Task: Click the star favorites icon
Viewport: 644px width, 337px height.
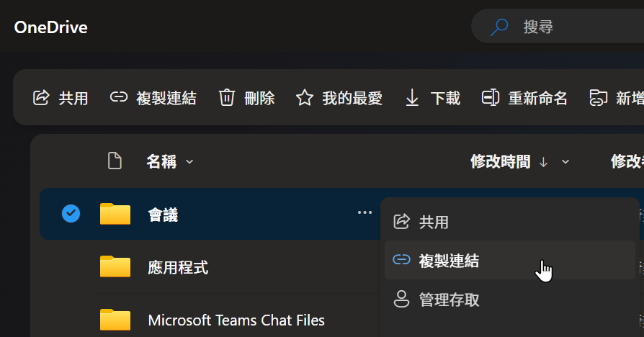Action: (x=304, y=98)
